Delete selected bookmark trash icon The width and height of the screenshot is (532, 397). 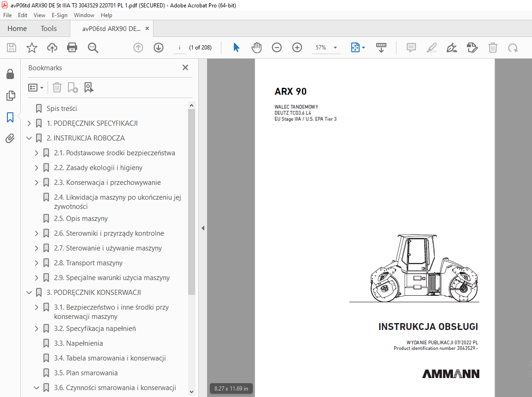coord(57,87)
